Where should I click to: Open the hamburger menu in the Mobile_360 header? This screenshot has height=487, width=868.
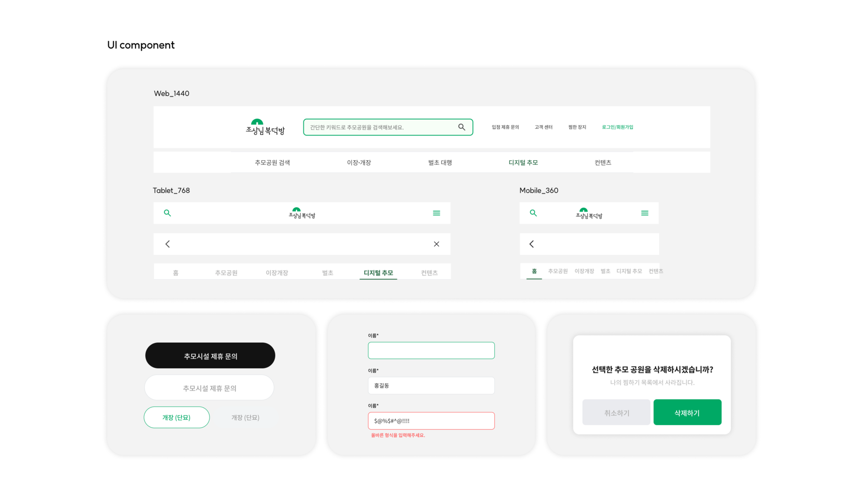point(645,213)
